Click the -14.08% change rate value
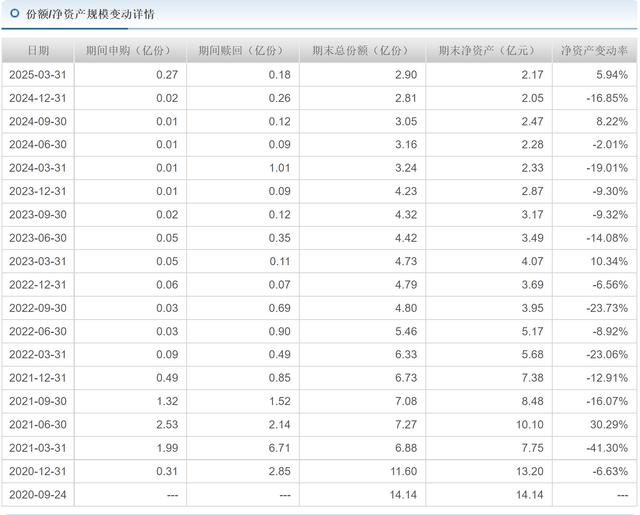 pyautogui.click(x=607, y=238)
